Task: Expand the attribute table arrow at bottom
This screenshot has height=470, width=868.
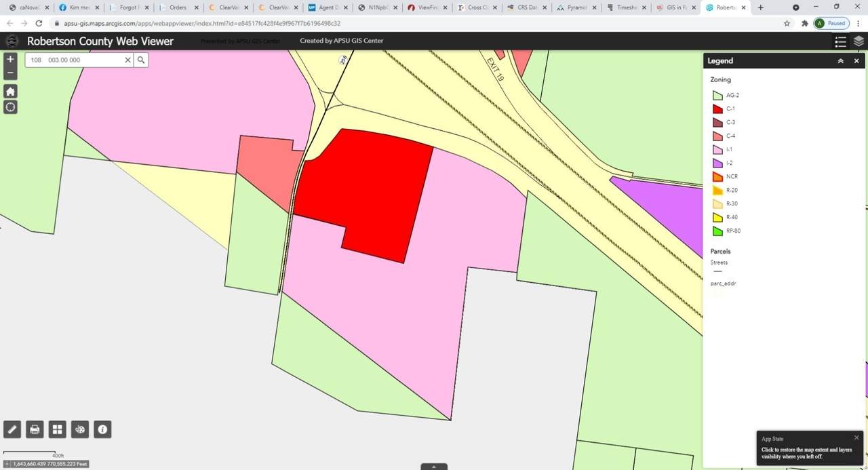Action: [x=434, y=467]
